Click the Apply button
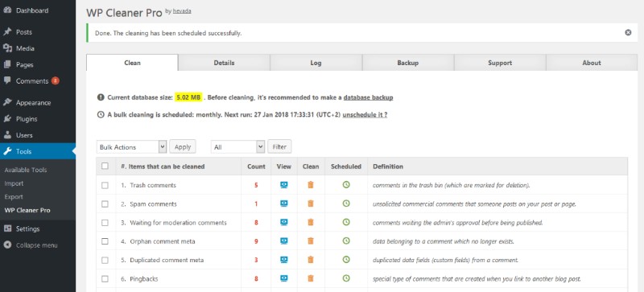 click(x=183, y=146)
